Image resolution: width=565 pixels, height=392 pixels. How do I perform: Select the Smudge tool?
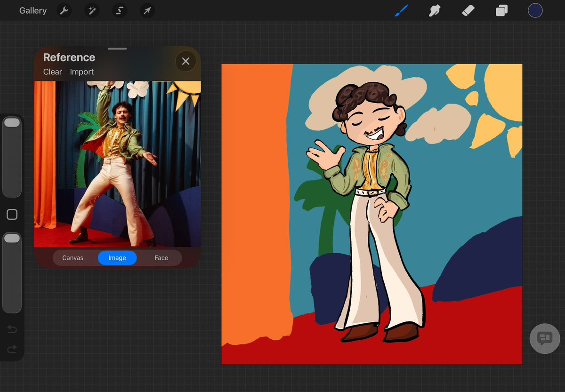coord(435,10)
